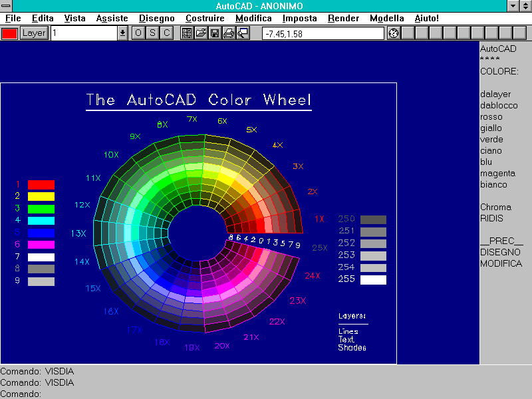Toggle Snap mode with the S button
This screenshot has width=532, height=399.
pyautogui.click(x=152, y=33)
